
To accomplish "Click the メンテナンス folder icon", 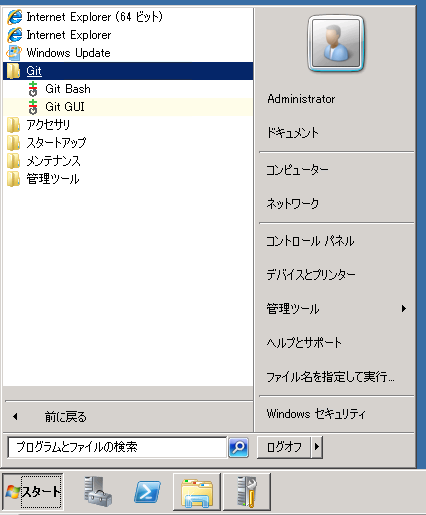I will pos(13,161).
